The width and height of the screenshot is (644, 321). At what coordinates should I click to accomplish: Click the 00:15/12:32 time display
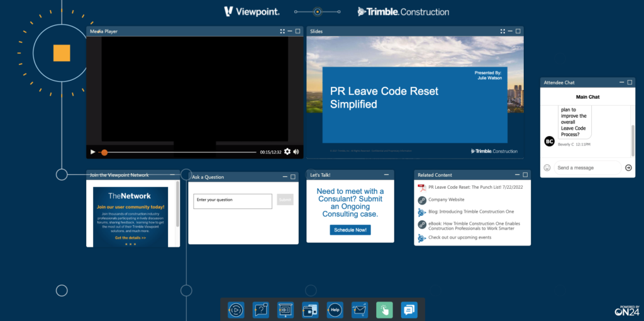270,152
